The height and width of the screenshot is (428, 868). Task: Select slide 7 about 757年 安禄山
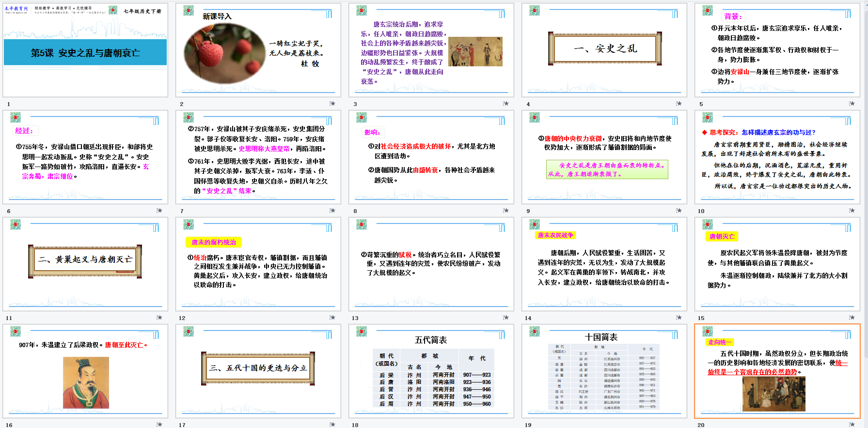(x=258, y=157)
